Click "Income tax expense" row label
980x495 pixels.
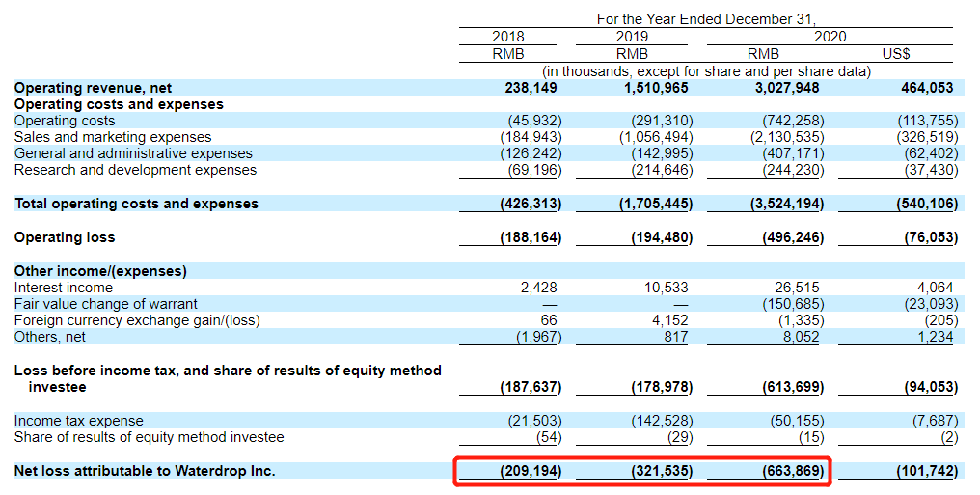pos(79,421)
